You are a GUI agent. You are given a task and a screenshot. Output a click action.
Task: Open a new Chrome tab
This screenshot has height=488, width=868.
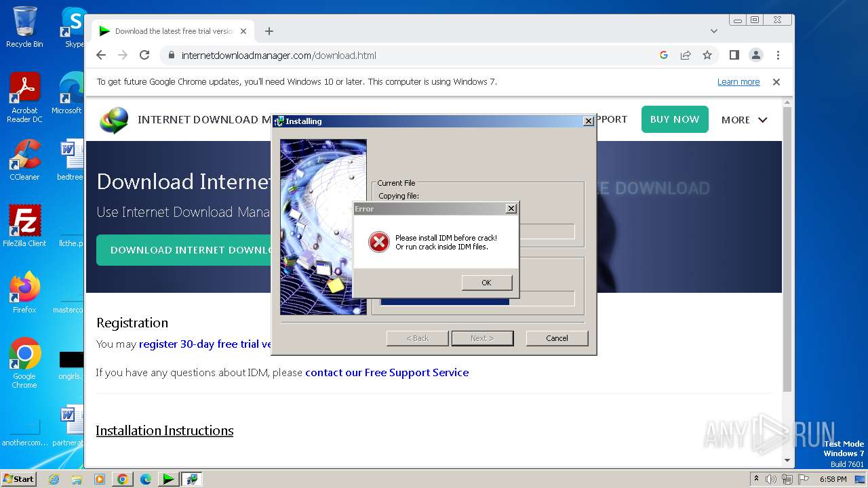tap(269, 31)
